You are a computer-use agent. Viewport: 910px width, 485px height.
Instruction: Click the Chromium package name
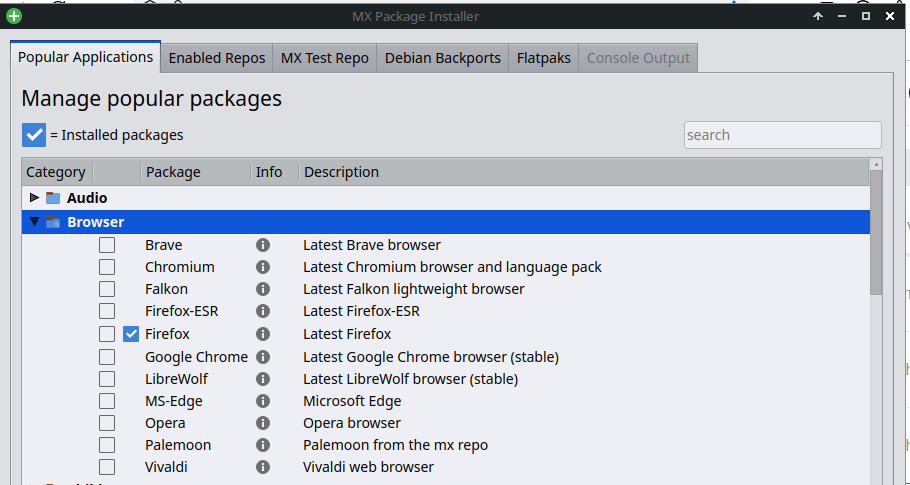pos(179,267)
